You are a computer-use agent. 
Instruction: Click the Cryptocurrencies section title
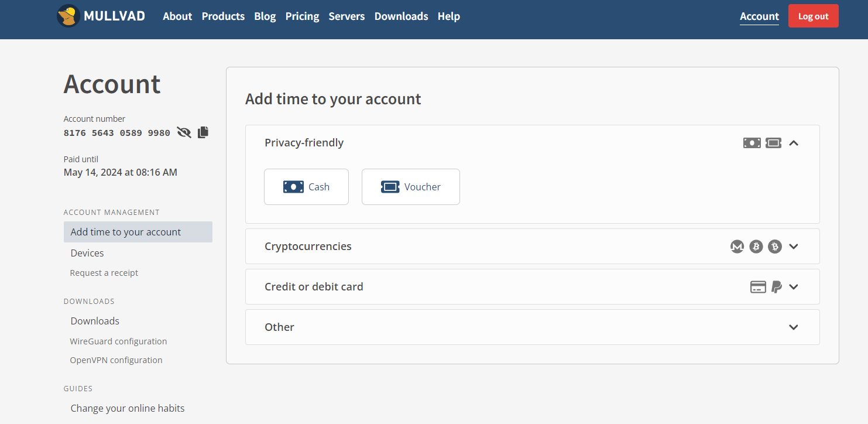pyautogui.click(x=308, y=247)
